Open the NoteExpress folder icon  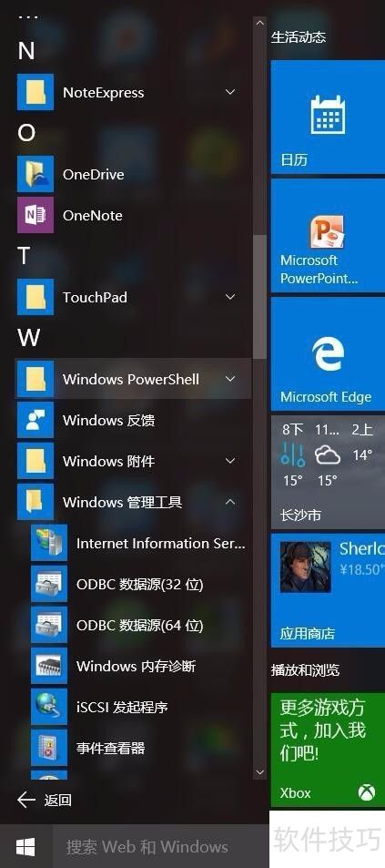point(35,92)
